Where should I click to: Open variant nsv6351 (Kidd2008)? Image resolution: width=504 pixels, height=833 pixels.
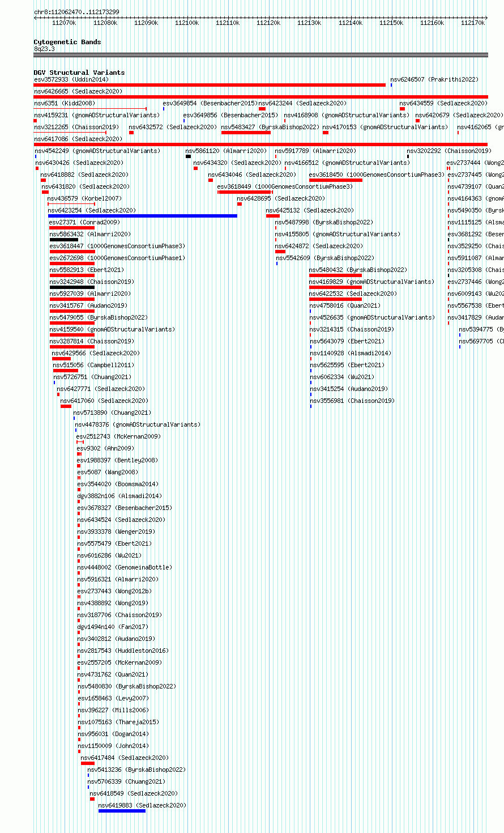[x=65, y=103]
